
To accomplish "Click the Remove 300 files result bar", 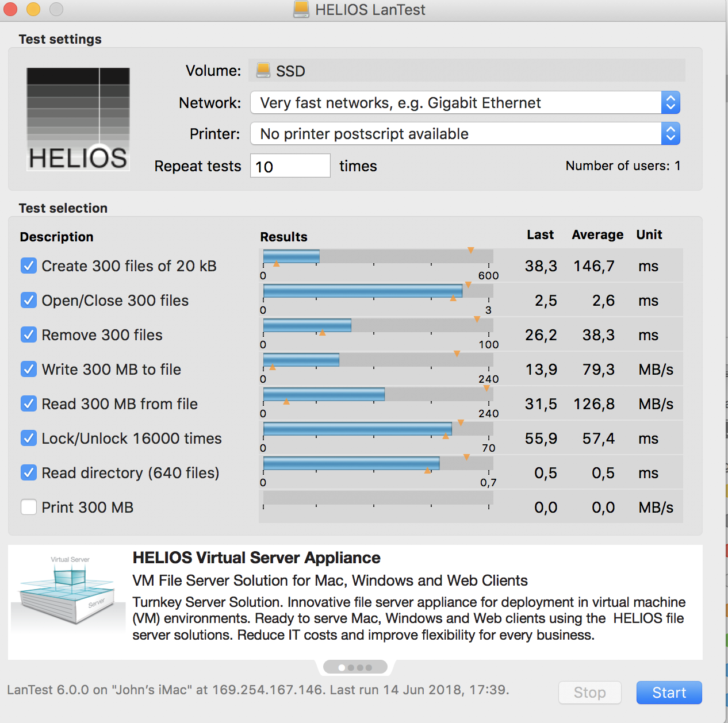I will pyautogui.click(x=378, y=325).
